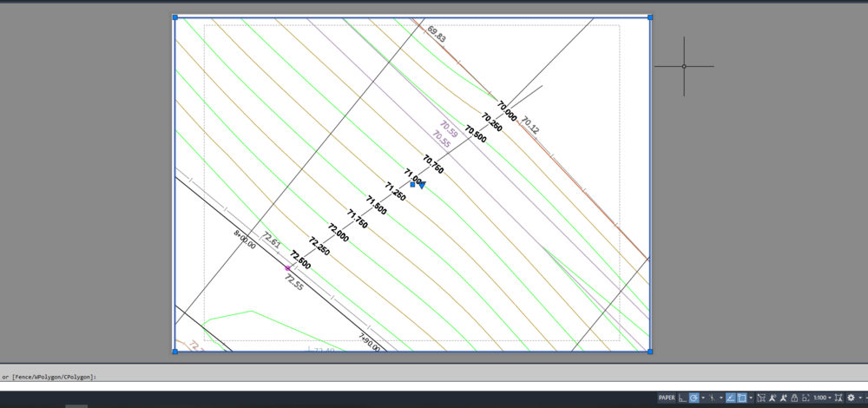Select the top-left viewport corner grip
This screenshot has height=408, width=868.
[x=175, y=17]
